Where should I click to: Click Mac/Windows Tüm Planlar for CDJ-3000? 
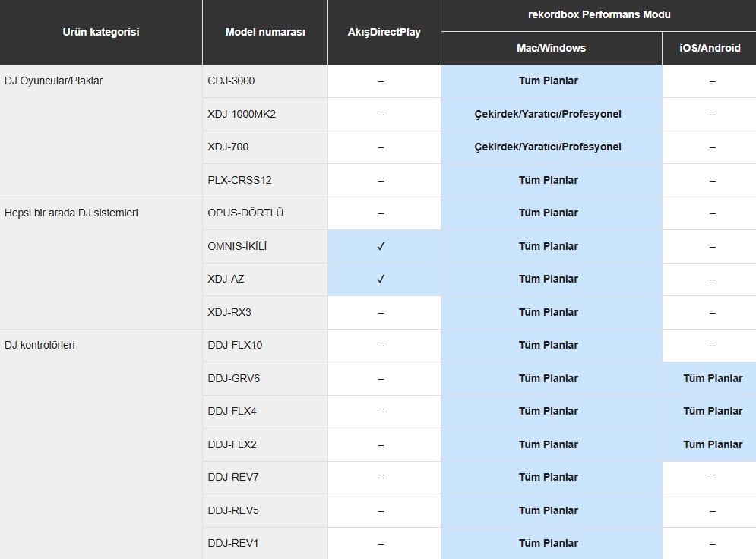549,81
